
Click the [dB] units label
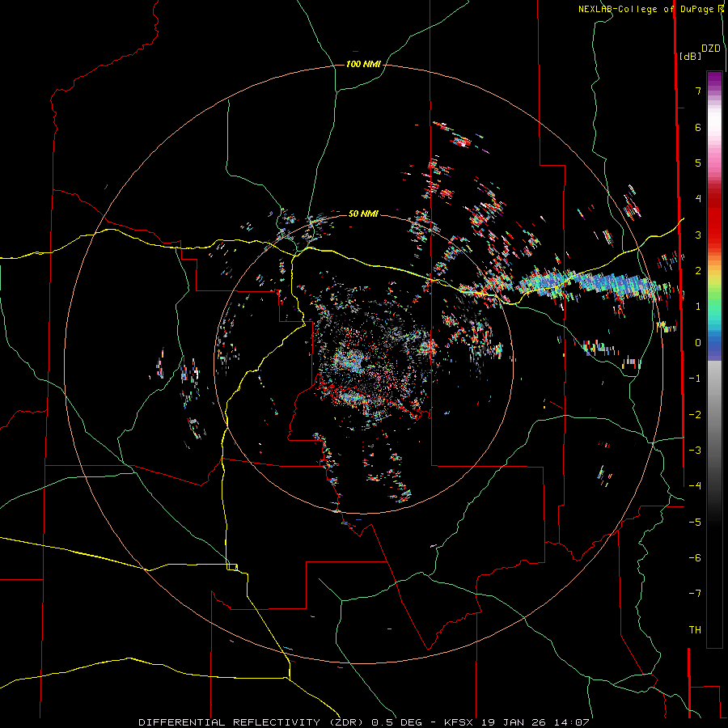click(690, 56)
